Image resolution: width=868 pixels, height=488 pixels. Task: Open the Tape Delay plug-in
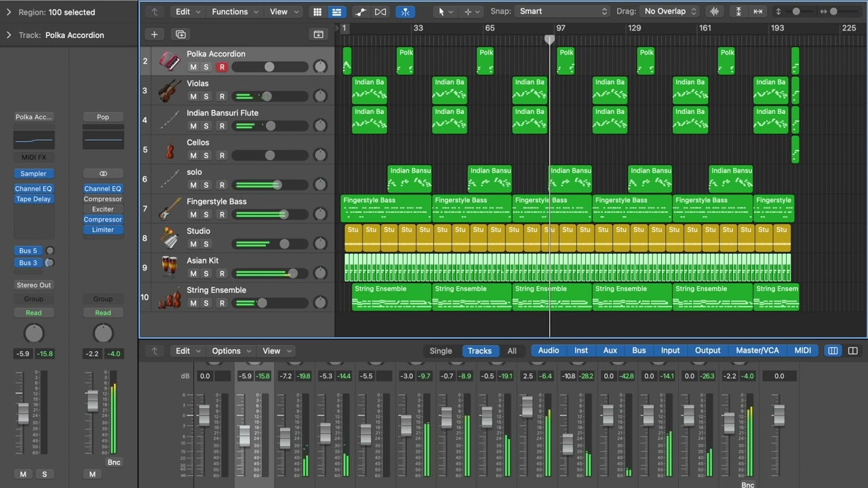pyautogui.click(x=33, y=199)
